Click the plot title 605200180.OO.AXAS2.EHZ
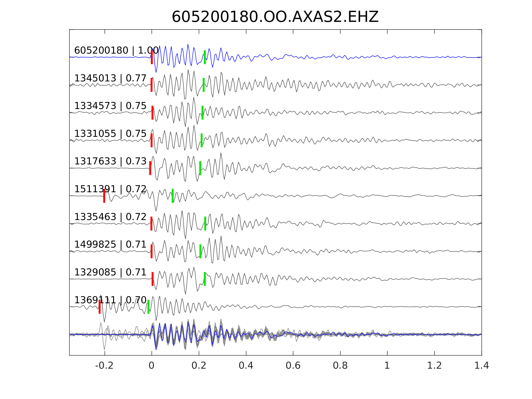Viewport: 532px width, 399px height. pos(275,17)
